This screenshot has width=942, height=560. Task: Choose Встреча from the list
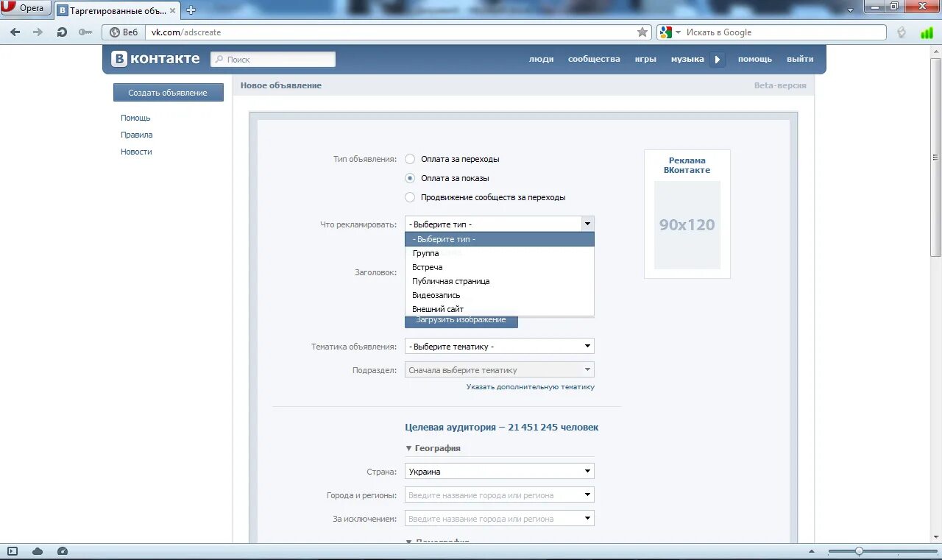(499, 267)
